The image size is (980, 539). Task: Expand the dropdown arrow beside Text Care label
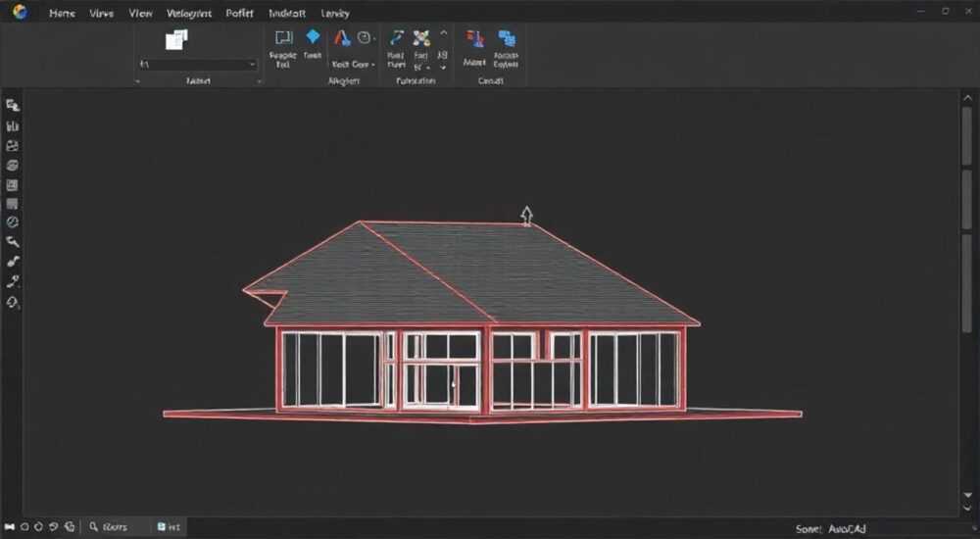[373, 65]
